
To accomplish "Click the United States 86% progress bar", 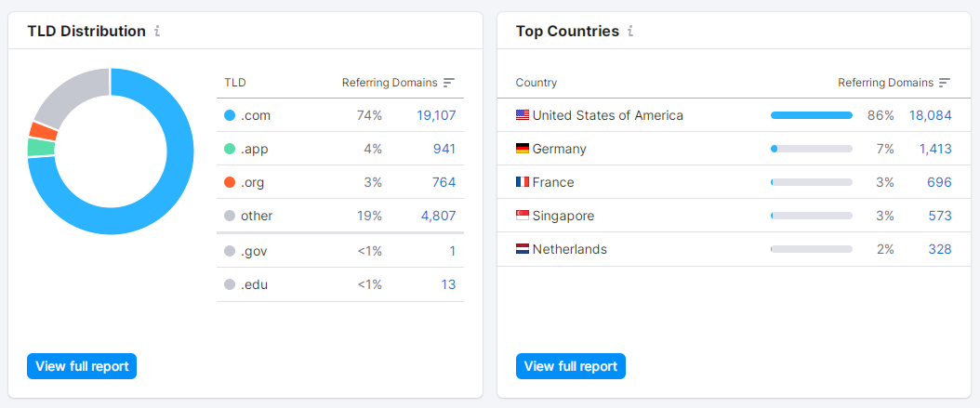I will pyautogui.click(x=811, y=115).
